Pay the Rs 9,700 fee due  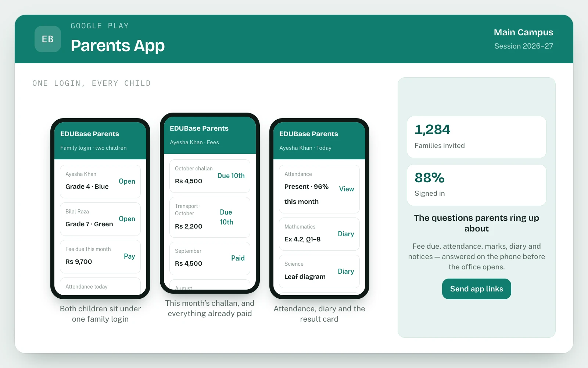[129, 256]
